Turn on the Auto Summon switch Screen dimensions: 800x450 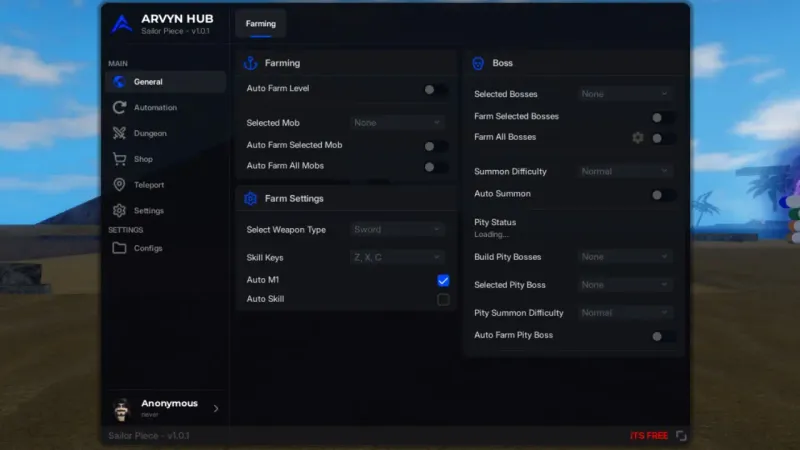pyautogui.click(x=663, y=195)
